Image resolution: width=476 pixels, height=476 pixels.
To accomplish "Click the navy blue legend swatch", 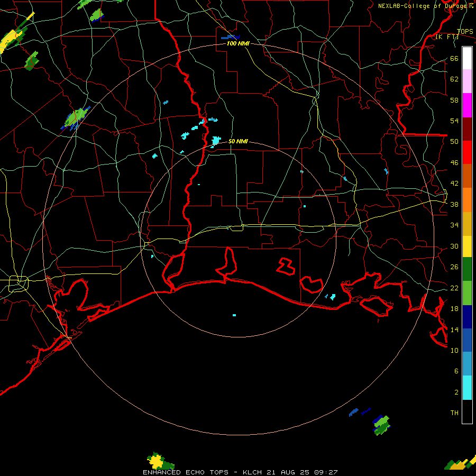I will click(467, 317).
